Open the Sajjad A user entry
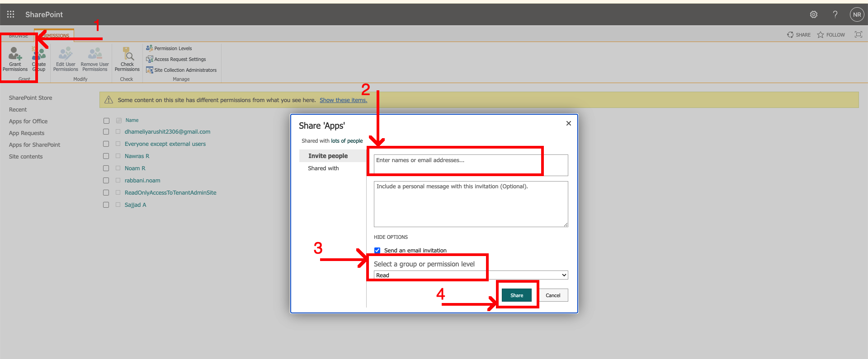Image resolution: width=868 pixels, height=359 pixels. (136, 205)
